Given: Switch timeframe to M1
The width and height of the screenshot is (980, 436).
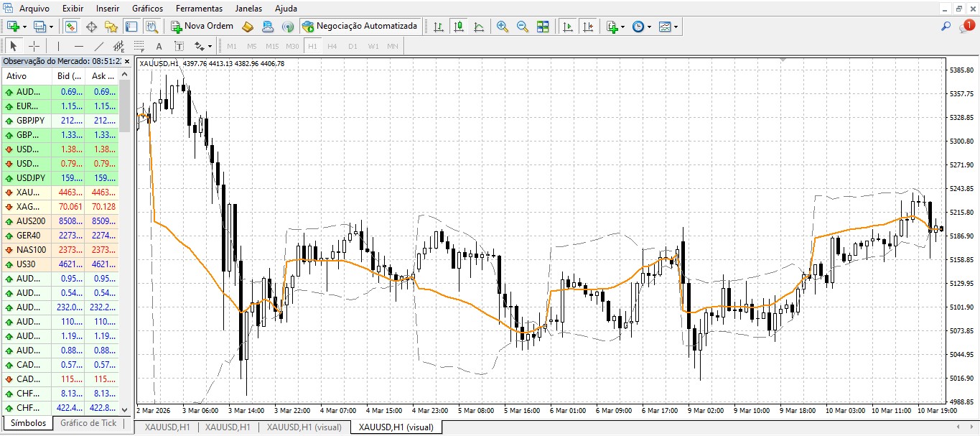Looking at the screenshot, I should (x=232, y=46).
